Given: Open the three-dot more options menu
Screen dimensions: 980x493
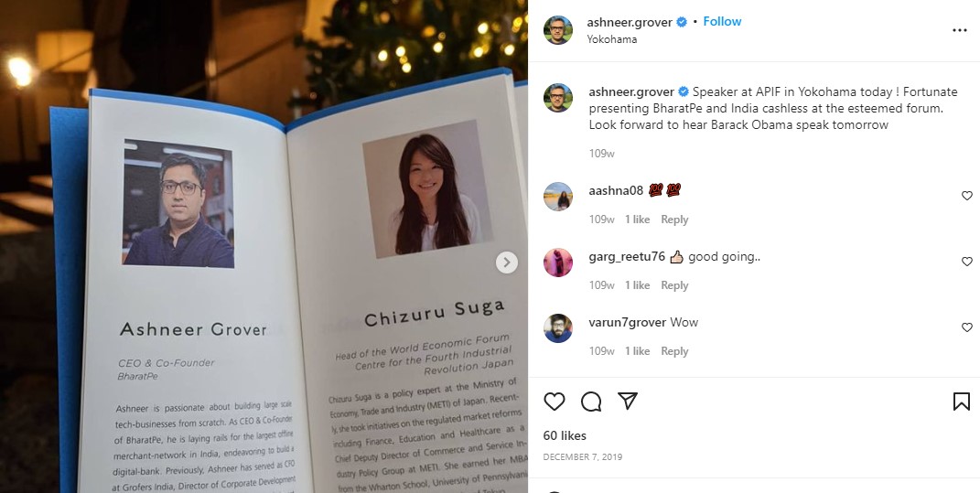Looking at the screenshot, I should (959, 30).
